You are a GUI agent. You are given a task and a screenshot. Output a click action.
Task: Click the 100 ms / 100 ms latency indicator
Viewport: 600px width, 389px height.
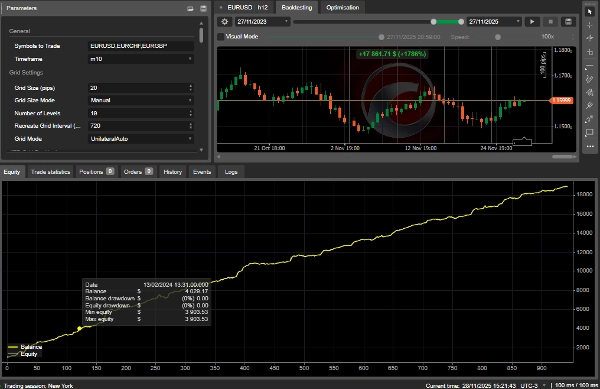coord(577,386)
